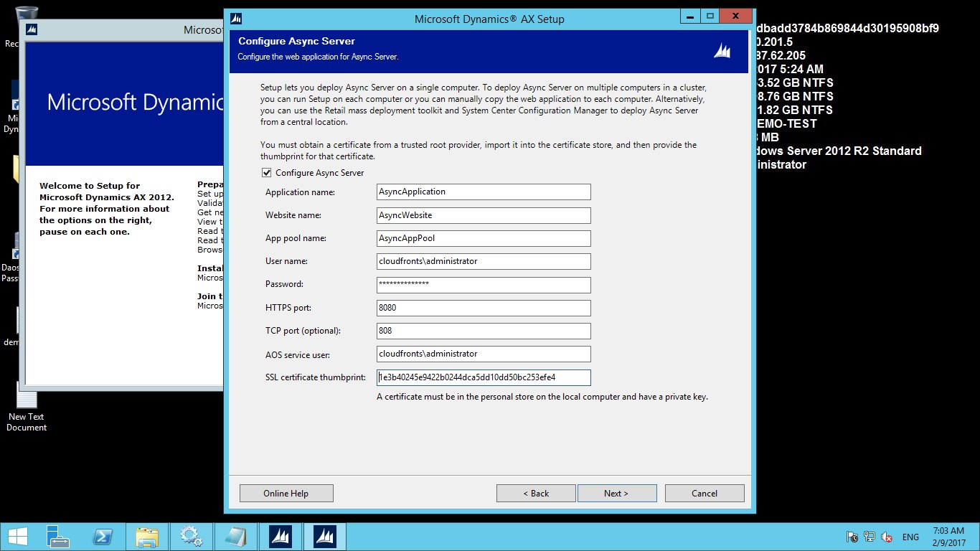Image resolution: width=980 pixels, height=551 pixels.
Task: Click the HTTPS port field showing 8080
Action: (484, 308)
